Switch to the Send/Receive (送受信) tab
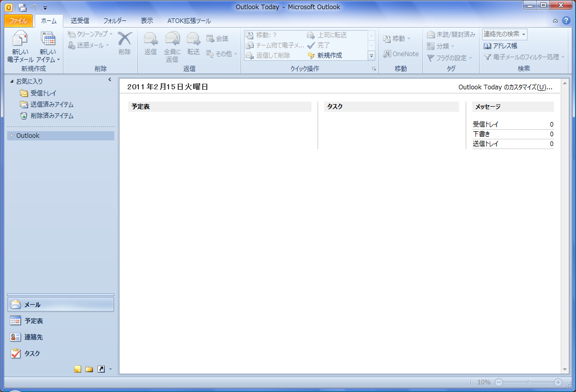 point(80,21)
